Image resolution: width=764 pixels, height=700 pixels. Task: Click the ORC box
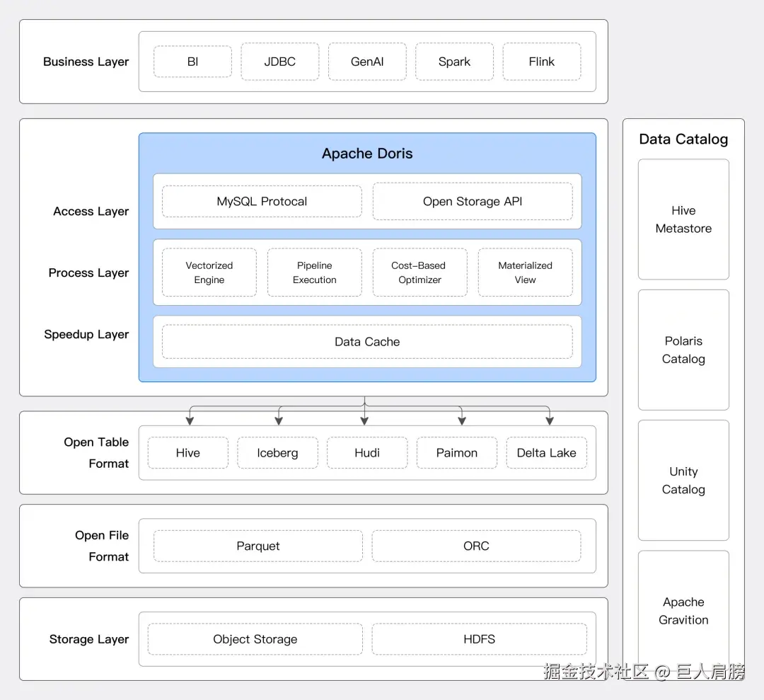476,546
